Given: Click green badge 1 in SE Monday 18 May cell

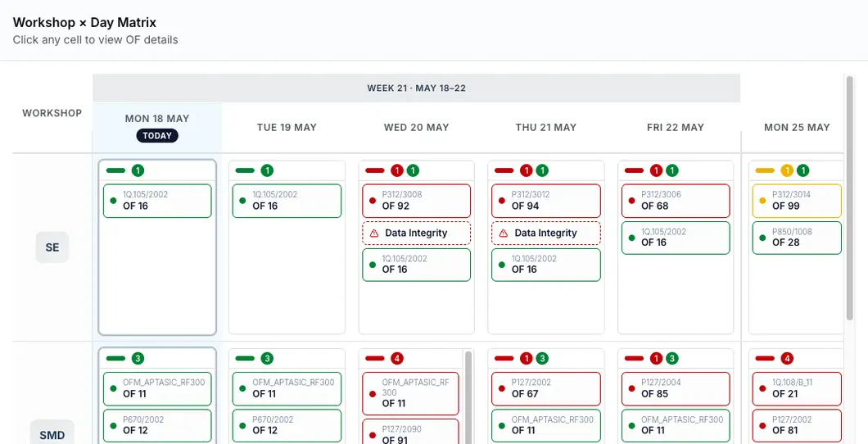Looking at the screenshot, I should 138,170.
